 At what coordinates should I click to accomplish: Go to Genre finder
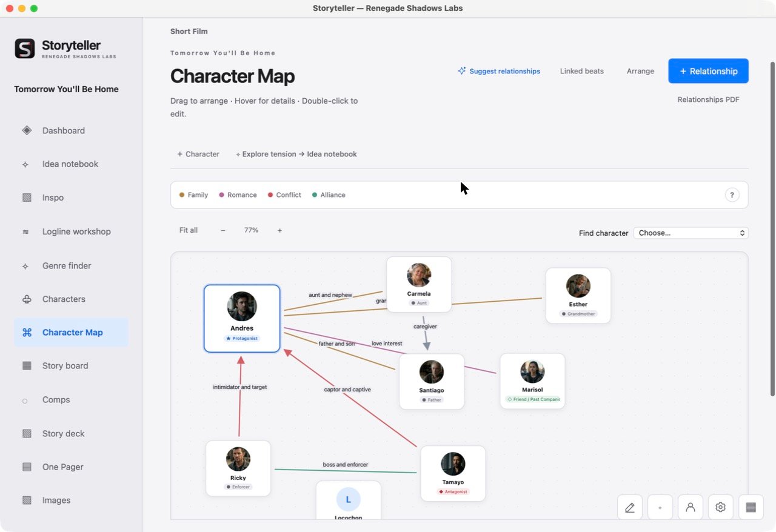click(71, 265)
